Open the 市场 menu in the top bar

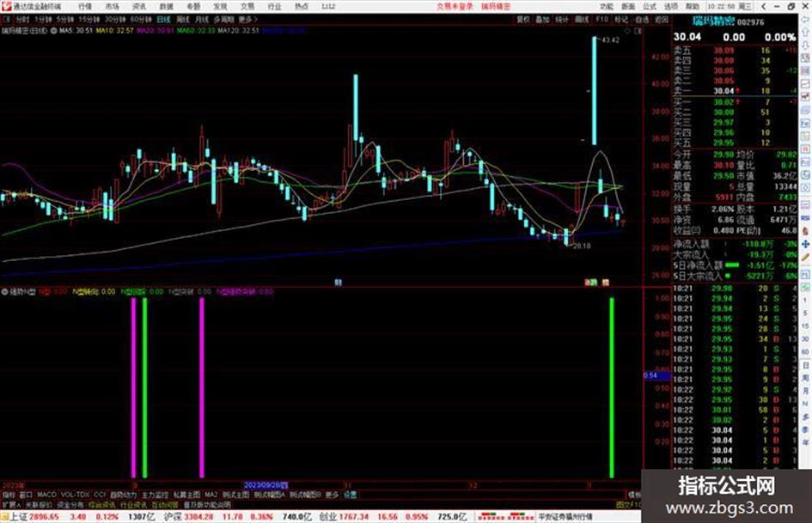click(x=112, y=6)
